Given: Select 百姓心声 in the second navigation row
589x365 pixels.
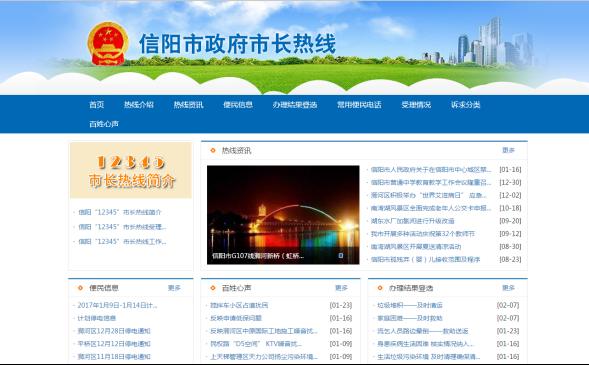Looking at the screenshot, I should click(104, 124).
